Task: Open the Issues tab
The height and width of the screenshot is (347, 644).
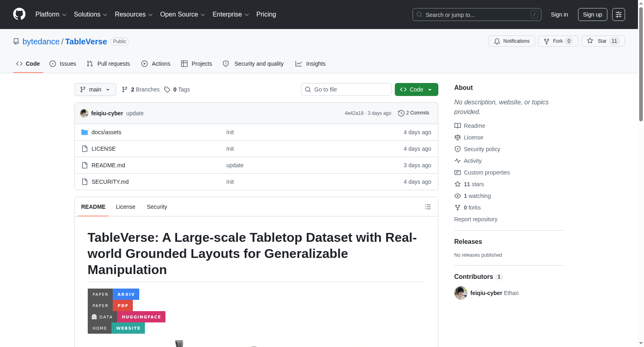Action: click(x=63, y=64)
